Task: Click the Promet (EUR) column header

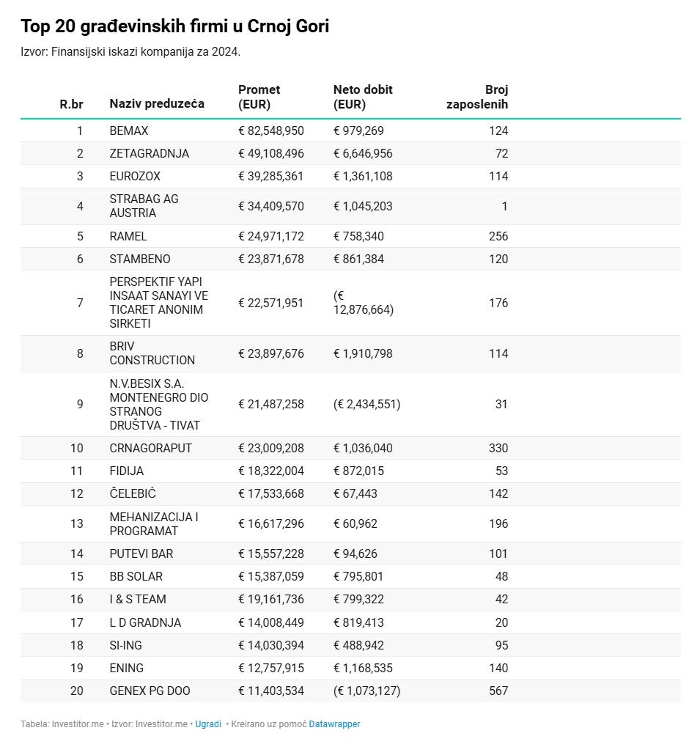Action: point(259,97)
